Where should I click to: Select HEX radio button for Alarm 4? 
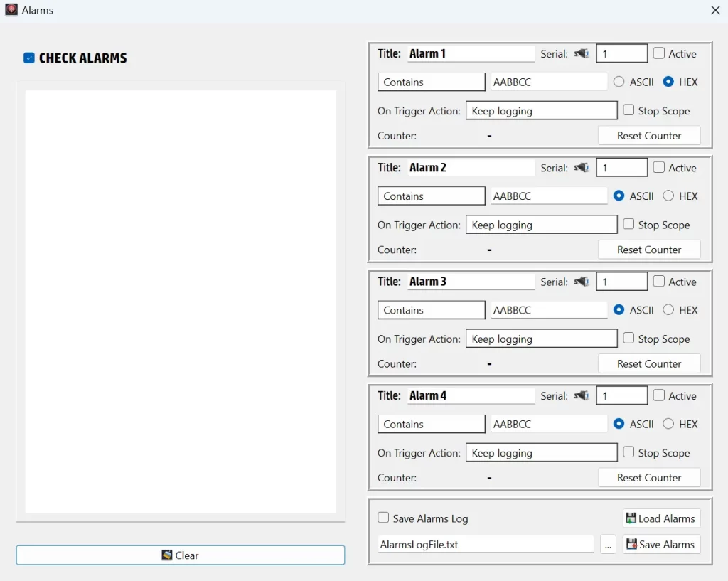(x=668, y=424)
